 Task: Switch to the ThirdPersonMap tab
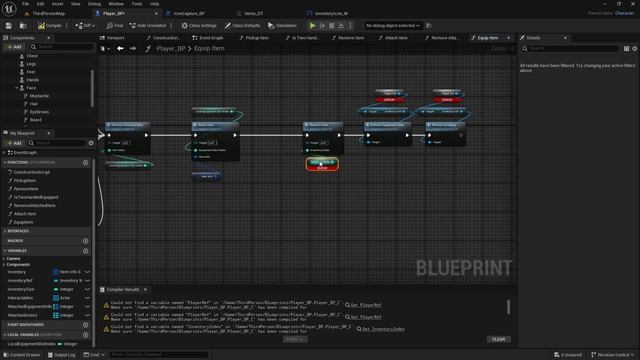(48, 13)
